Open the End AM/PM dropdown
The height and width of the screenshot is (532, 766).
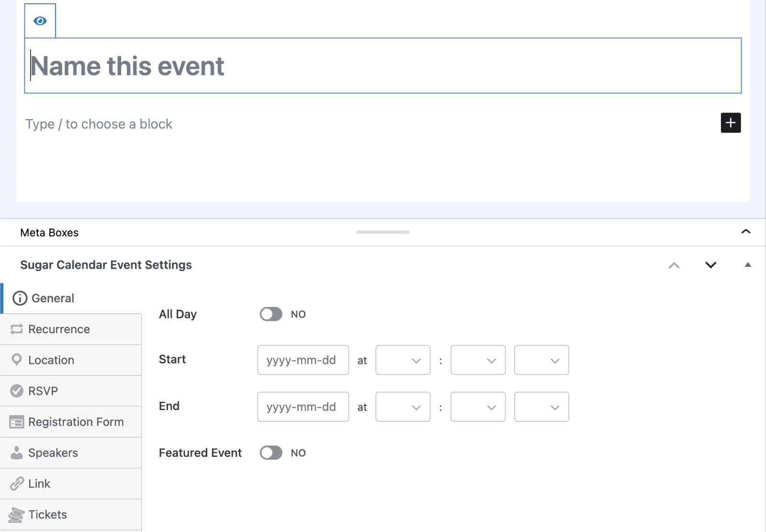(x=541, y=407)
